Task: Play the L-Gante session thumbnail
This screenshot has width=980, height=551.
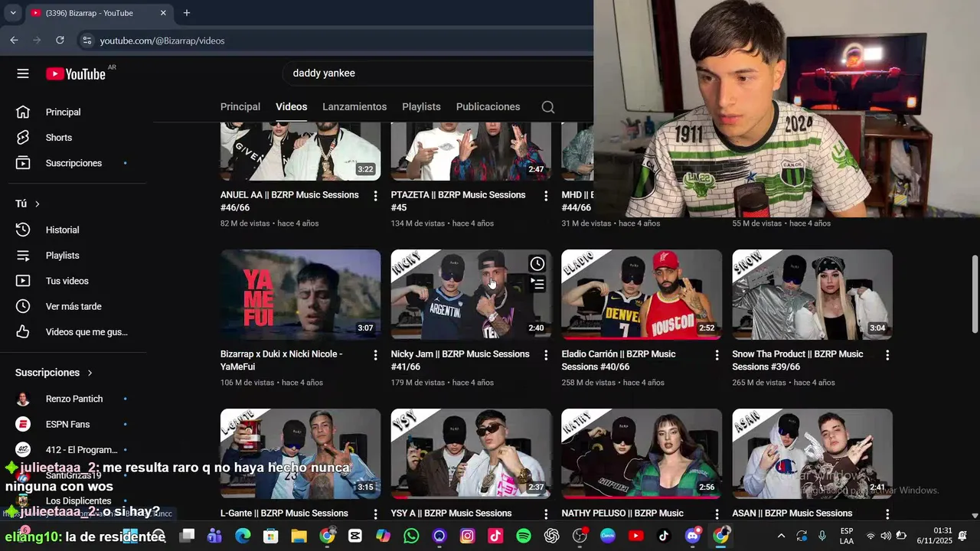Action: (300, 454)
